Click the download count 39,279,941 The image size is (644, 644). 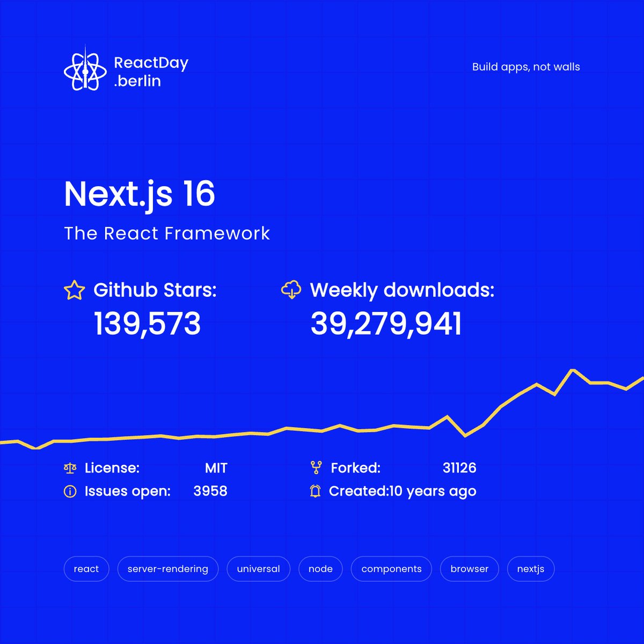386,324
